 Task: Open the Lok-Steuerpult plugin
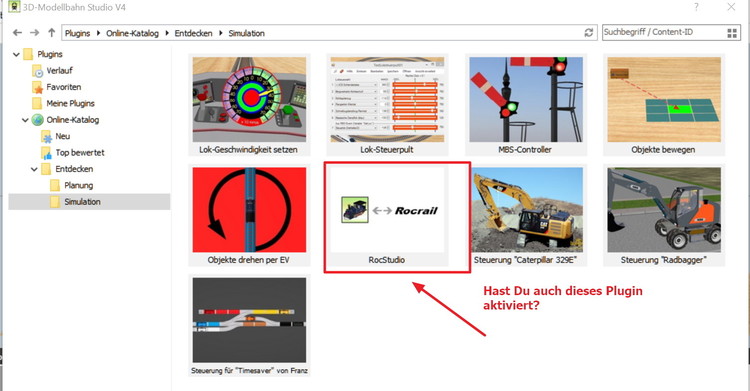click(387, 105)
